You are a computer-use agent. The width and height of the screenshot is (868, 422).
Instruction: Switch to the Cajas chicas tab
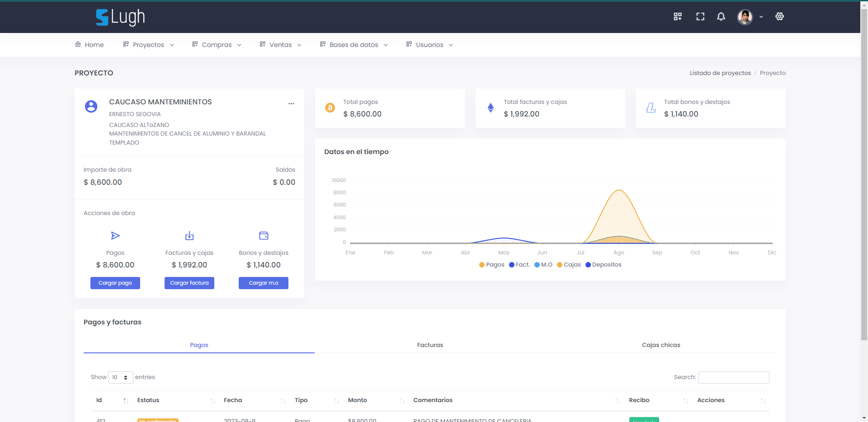tap(661, 345)
